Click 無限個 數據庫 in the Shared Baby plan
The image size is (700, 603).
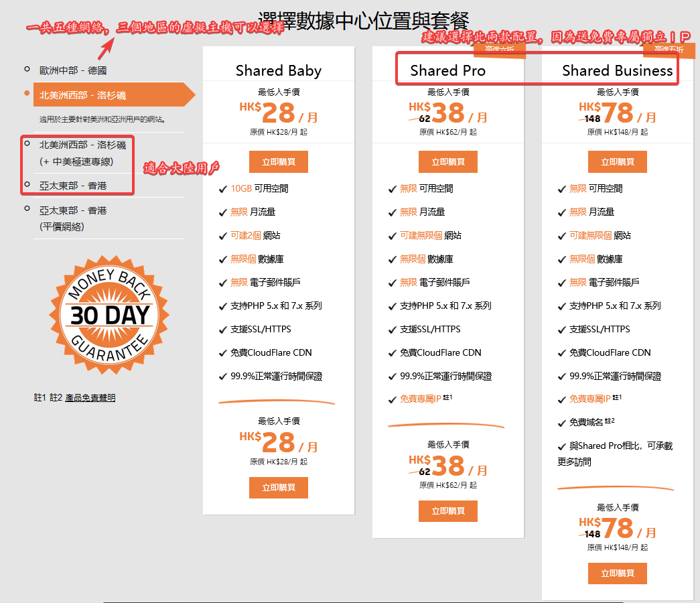[x=257, y=259]
